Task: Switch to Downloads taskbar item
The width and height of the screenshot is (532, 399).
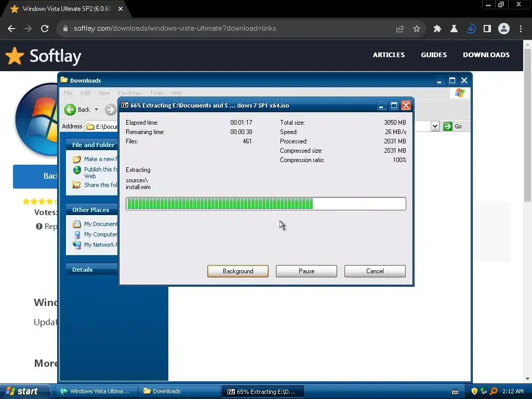Action: (x=179, y=391)
